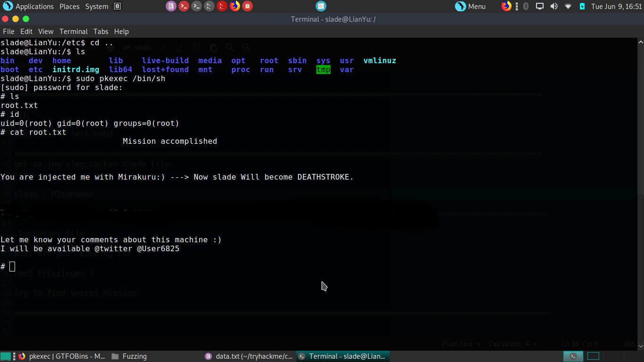Image resolution: width=644 pixels, height=362 pixels.
Task: Click the green maximize window button
Action: click(26, 19)
